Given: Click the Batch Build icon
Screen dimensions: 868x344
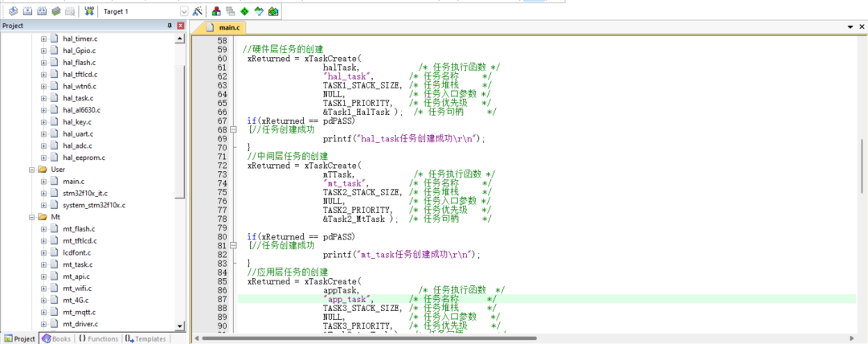Looking at the screenshot, I should click(56, 11).
